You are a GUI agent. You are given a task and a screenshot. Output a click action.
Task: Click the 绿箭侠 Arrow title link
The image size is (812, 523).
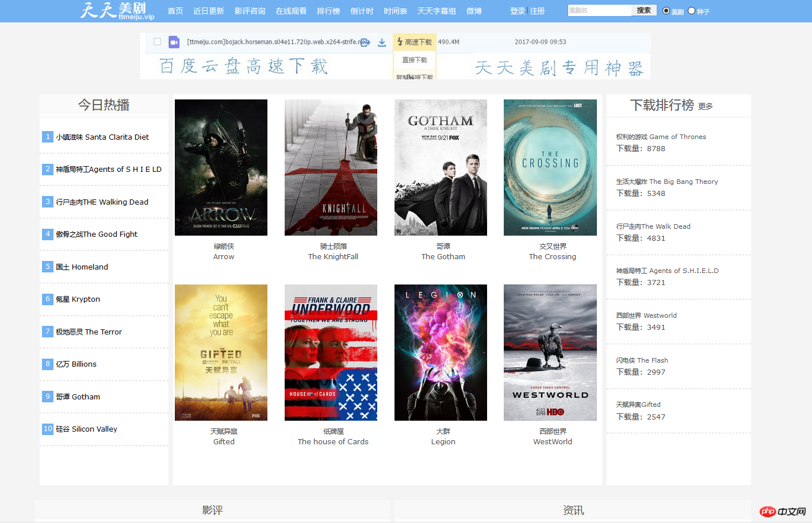click(x=224, y=252)
